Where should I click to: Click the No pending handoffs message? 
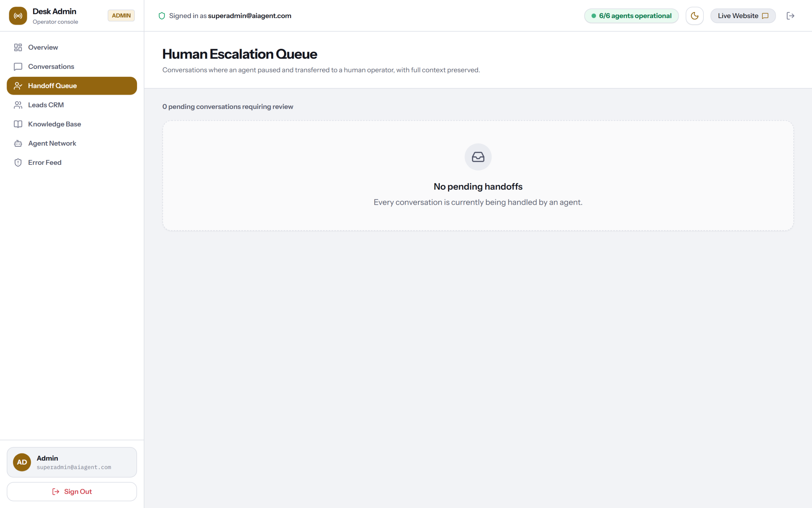click(478, 186)
